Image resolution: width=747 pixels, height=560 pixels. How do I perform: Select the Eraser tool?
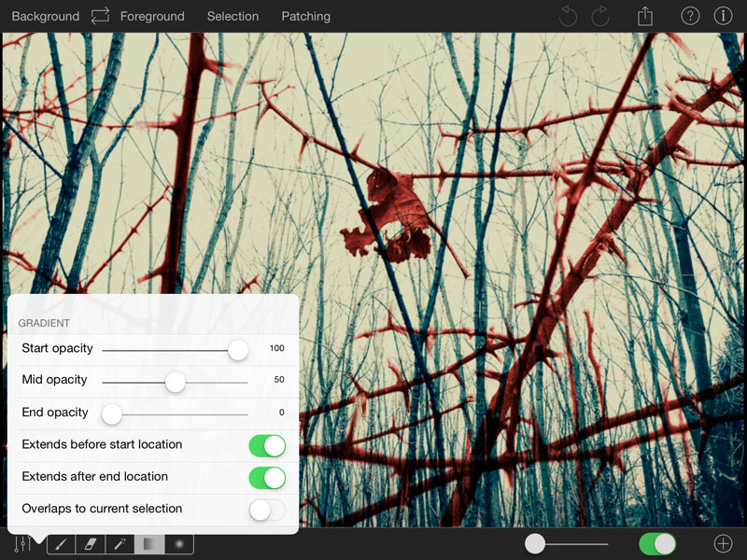[x=91, y=544]
